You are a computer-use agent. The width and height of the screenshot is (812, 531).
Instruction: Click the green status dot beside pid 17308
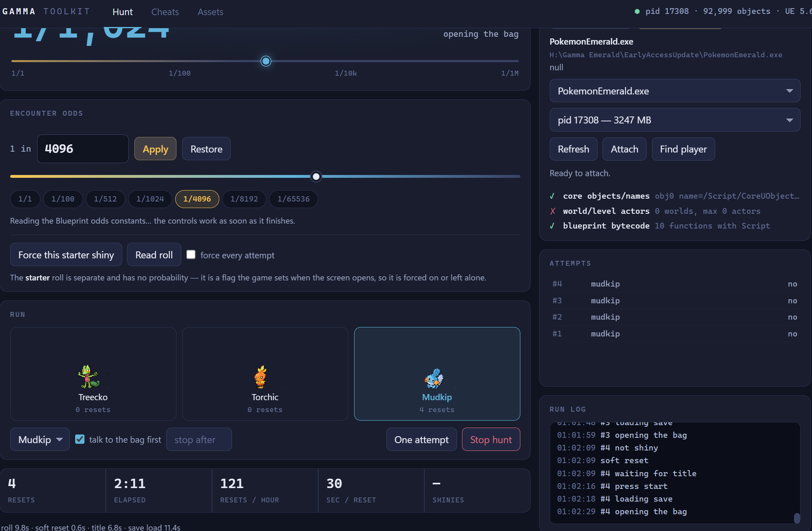pos(637,11)
